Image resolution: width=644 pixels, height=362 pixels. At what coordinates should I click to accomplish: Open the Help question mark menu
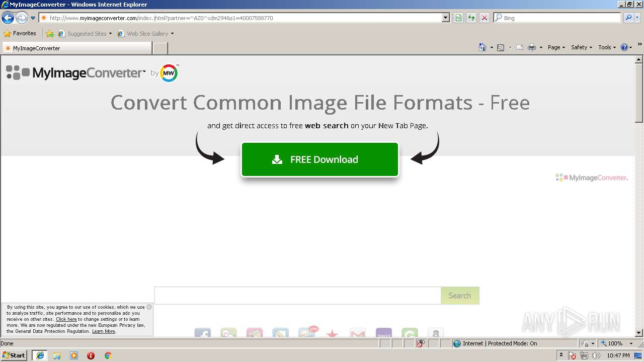coord(626,47)
